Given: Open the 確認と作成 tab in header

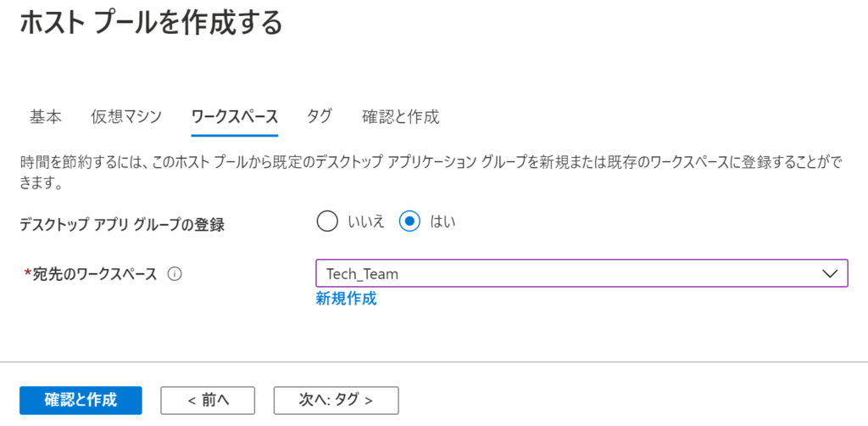Looking at the screenshot, I should (x=400, y=117).
